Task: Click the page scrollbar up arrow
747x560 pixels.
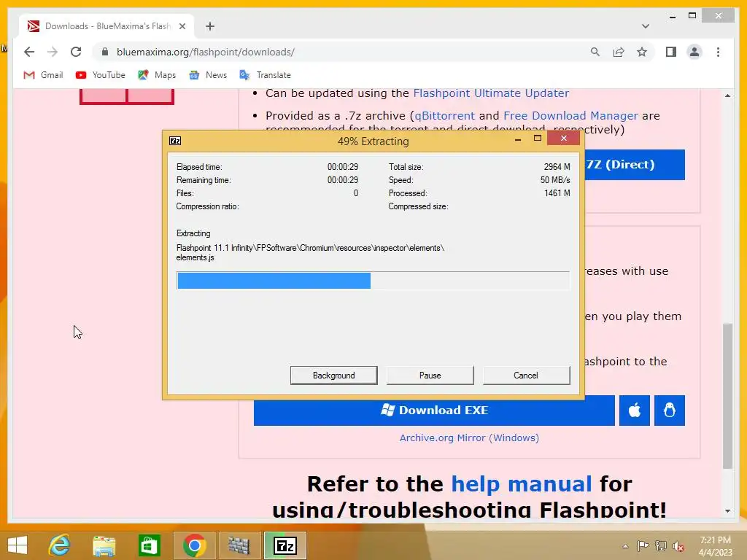Action: (x=727, y=96)
